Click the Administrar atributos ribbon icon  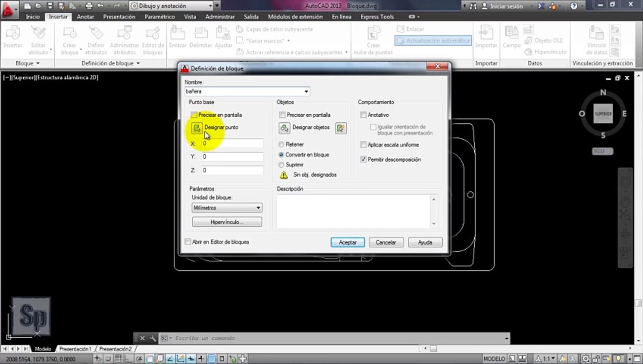[x=124, y=33]
